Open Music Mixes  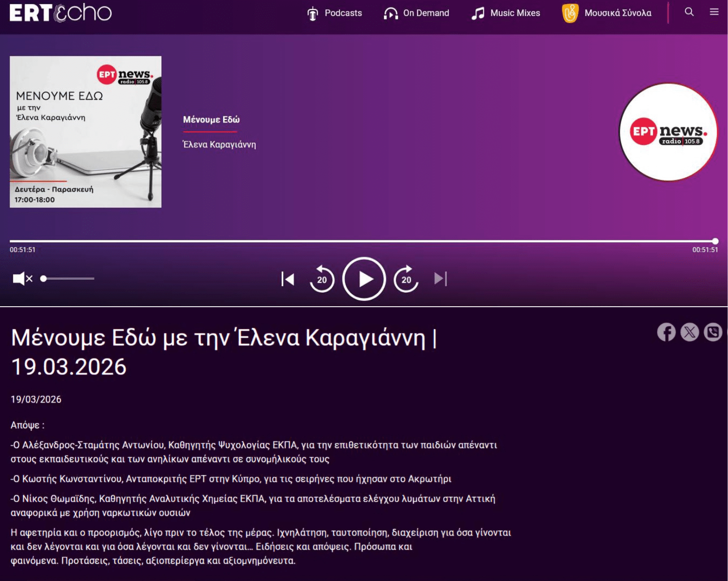(x=506, y=13)
